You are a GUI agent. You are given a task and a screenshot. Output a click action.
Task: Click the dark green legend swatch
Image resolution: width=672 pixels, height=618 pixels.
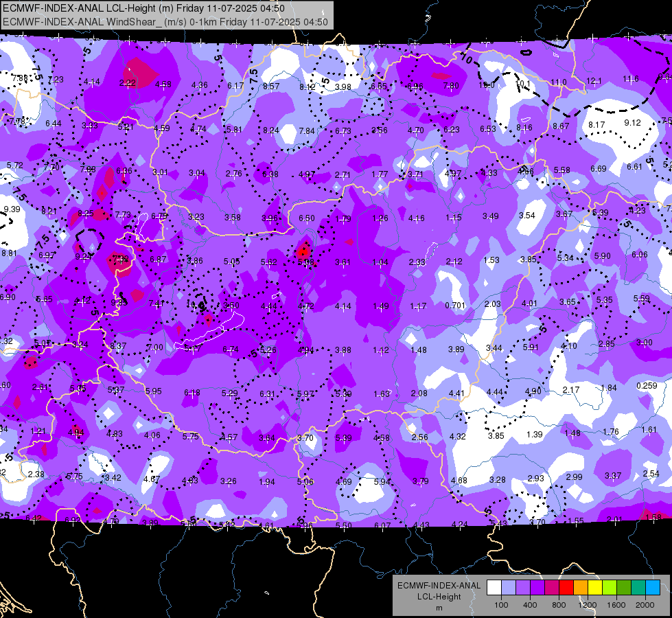click(624, 588)
